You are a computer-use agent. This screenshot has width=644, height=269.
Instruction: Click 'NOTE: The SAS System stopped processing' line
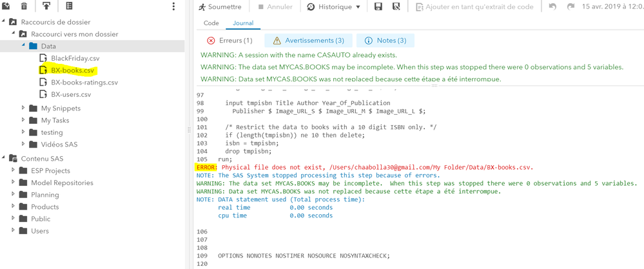pyautogui.click(x=318, y=175)
